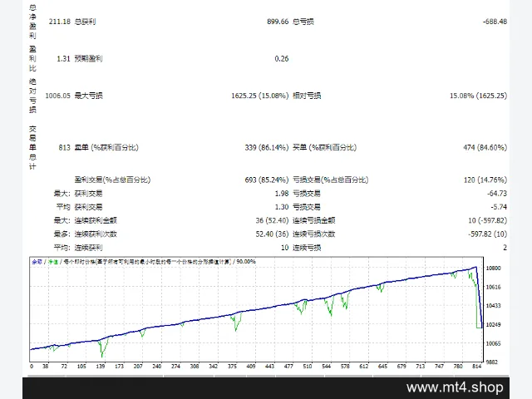Select the loss trades value 120 (14.76%)
The width and height of the screenshot is (532, 399).
coord(485,180)
